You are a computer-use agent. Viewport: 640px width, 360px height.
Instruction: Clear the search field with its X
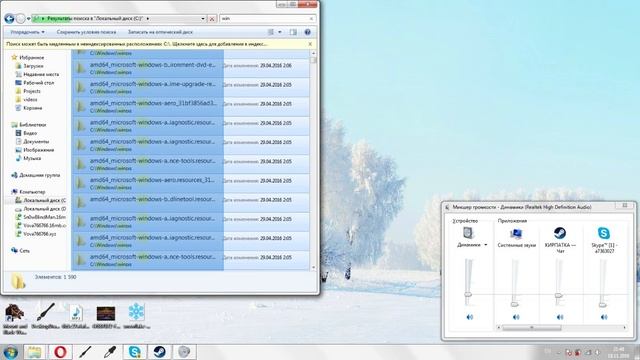(311, 19)
